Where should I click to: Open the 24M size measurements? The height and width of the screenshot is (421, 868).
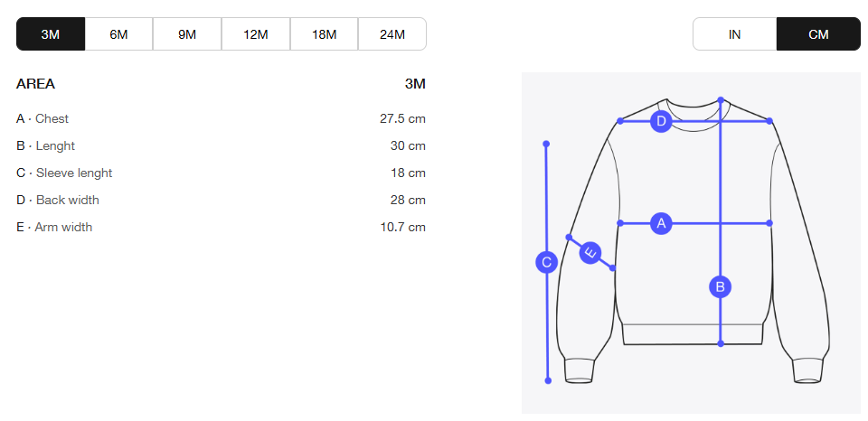392,34
